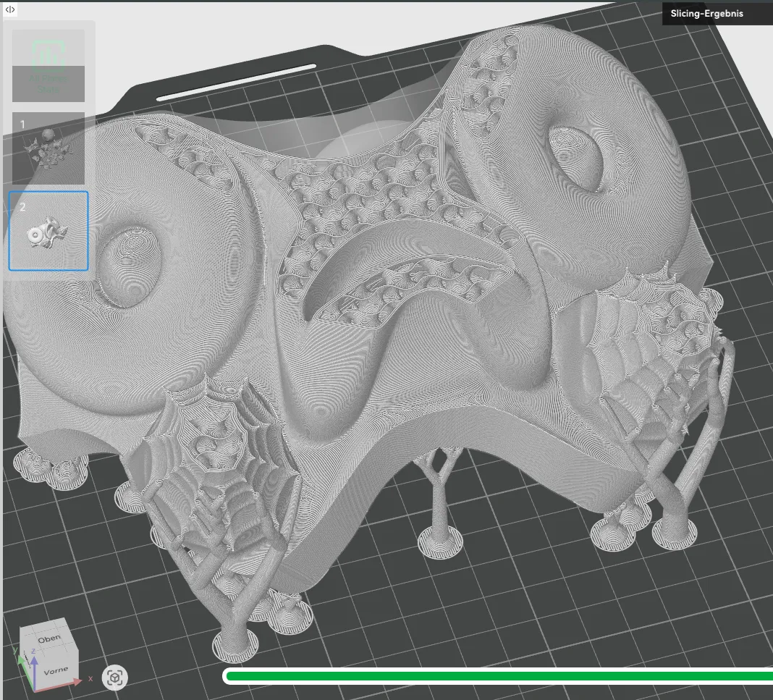Select plate 2 thumbnail
Screen dimensions: 773x700
tap(48, 231)
